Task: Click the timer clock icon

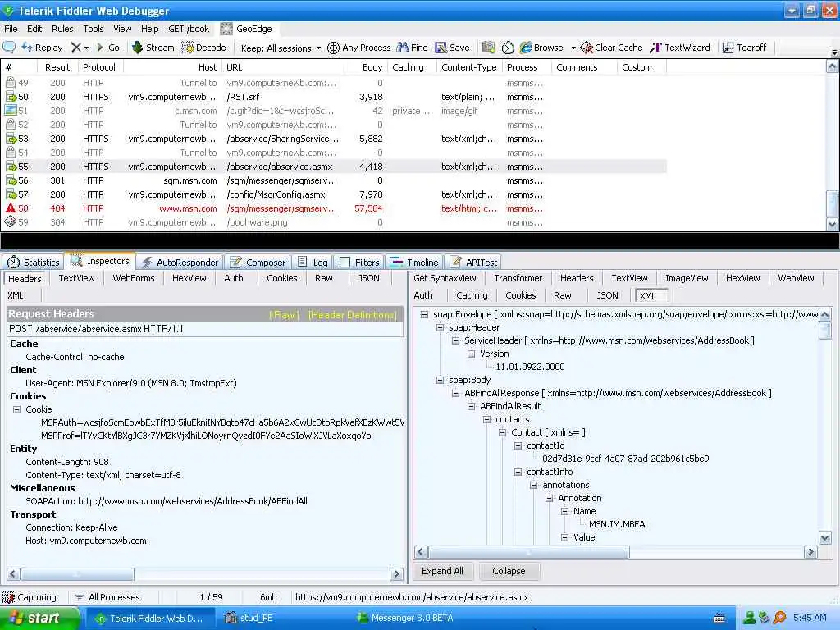Action: coord(508,48)
